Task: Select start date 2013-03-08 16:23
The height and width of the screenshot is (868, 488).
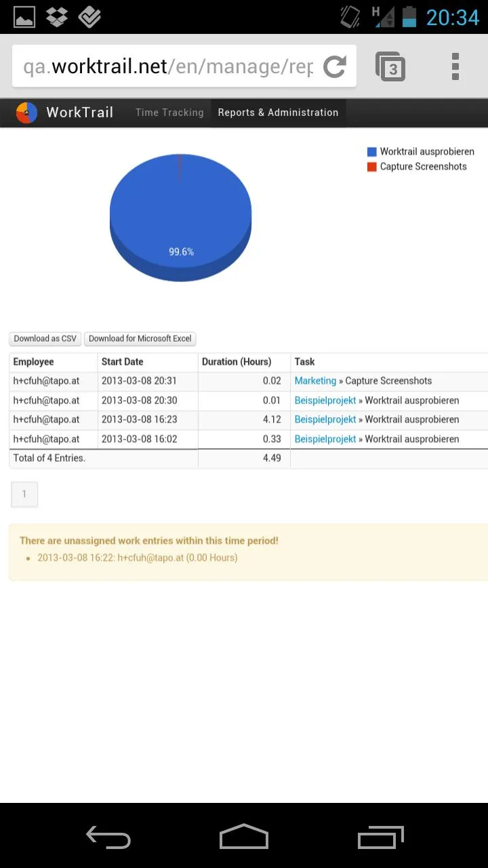Action: point(140,420)
